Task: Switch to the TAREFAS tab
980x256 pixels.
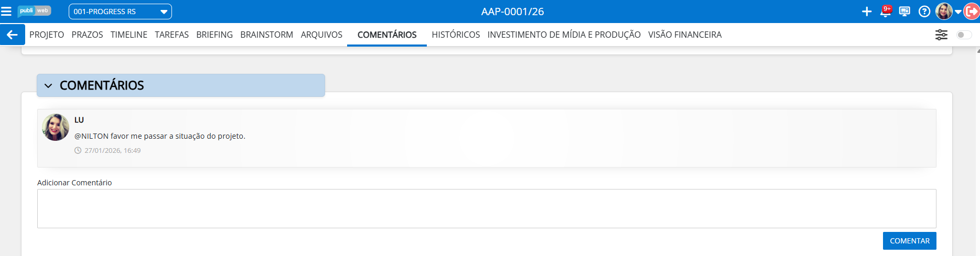Action: pyautogui.click(x=171, y=35)
